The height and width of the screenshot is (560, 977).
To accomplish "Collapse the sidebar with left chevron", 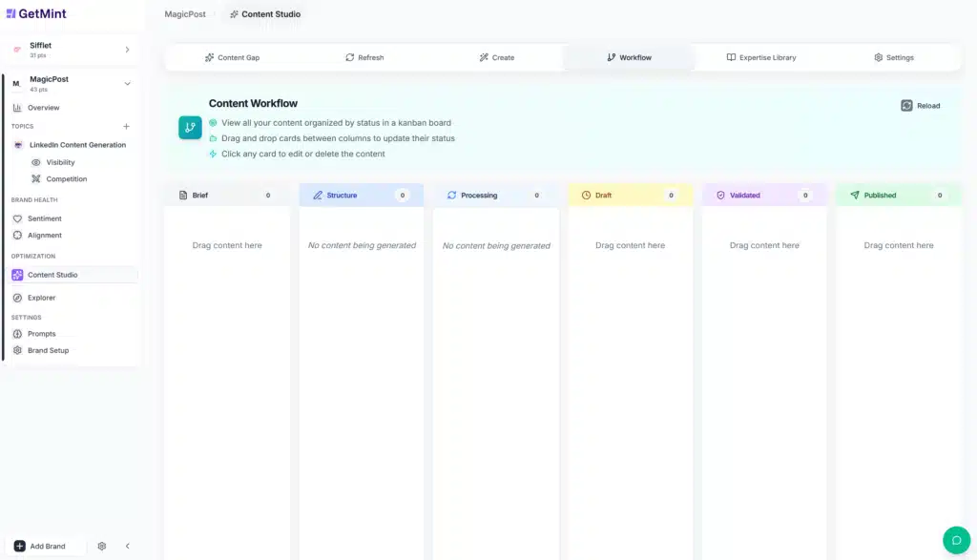I will (x=128, y=547).
